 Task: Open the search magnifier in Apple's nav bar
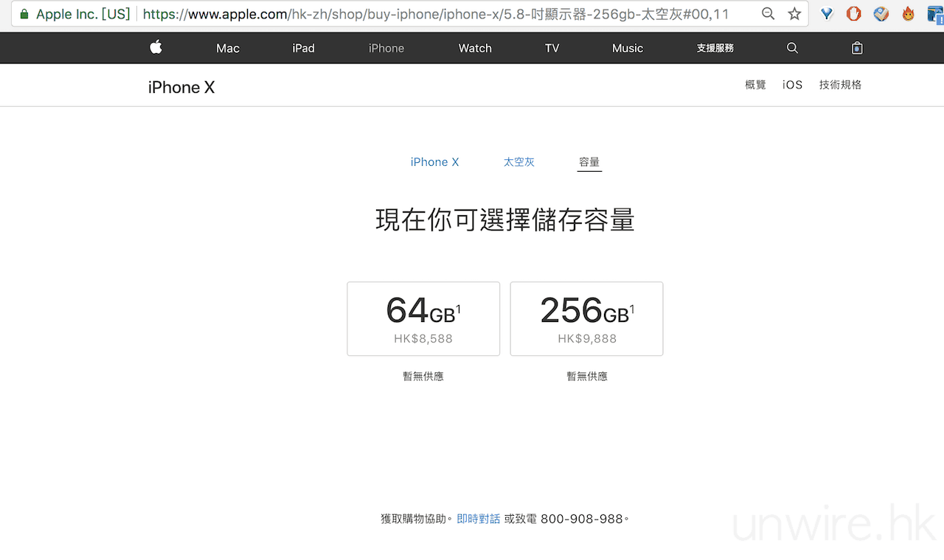pos(792,48)
